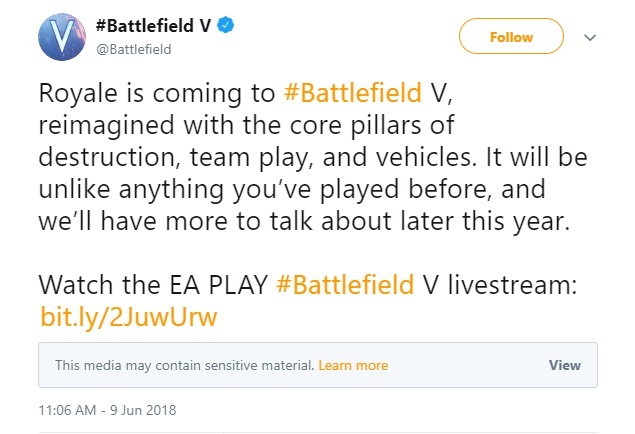The width and height of the screenshot is (635, 434).
Task: Open the tweet options chevron dropdown
Action: 589,37
